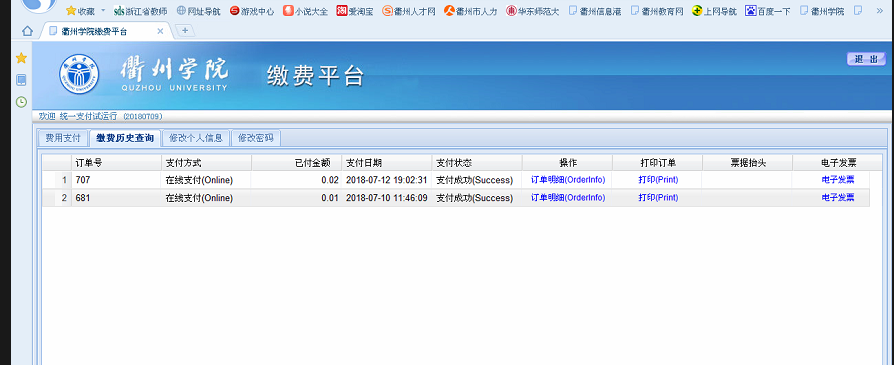
Task: Click the date 2018-07-10 11:46:09
Action: (387, 198)
